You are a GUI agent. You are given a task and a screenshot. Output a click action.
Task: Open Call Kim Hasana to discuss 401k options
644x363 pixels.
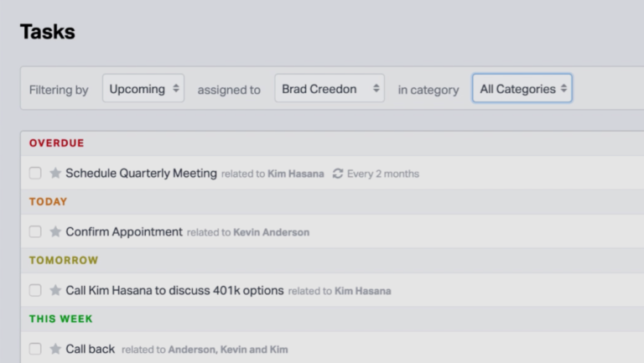click(x=174, y=291)
